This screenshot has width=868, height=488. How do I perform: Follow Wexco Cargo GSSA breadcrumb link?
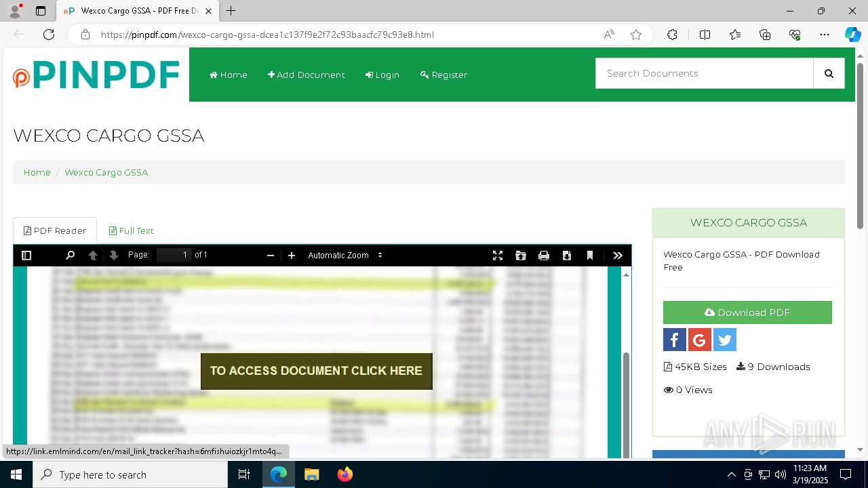[x=106, y=172]
